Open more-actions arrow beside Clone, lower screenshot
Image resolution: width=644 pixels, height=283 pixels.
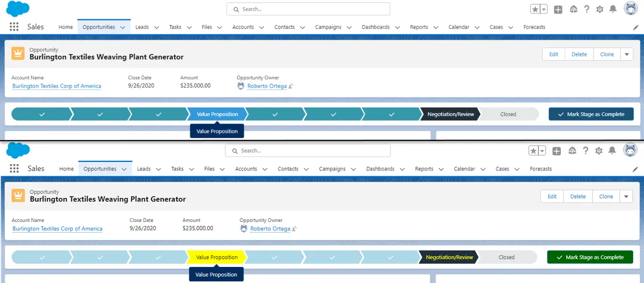click(626, 197)
